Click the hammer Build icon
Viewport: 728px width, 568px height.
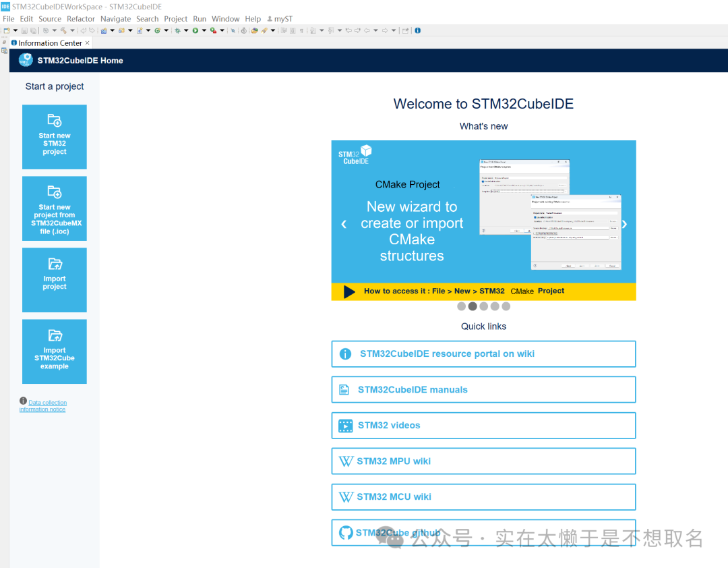coord(63,30)
